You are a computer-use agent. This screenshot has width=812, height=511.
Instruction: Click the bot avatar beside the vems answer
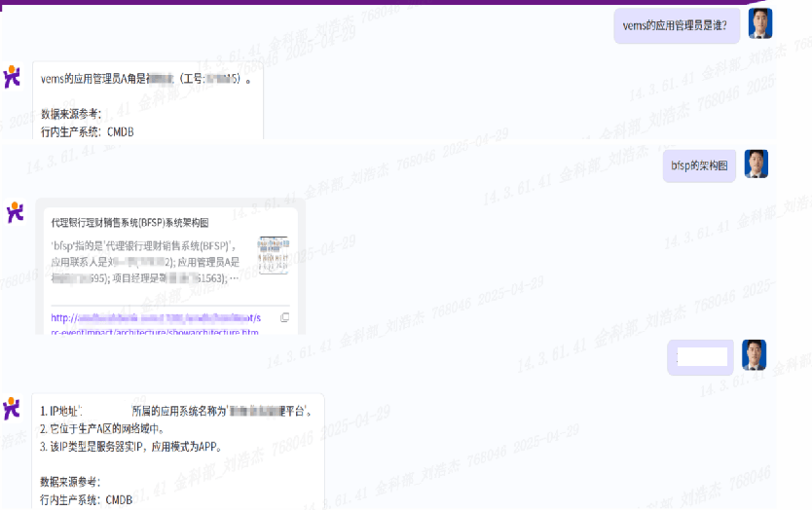click(x=14, y=77)
